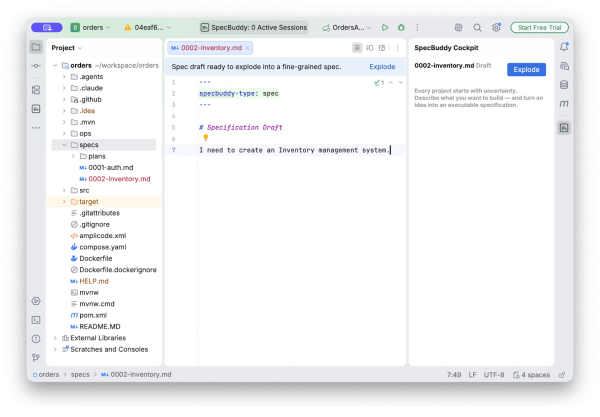Open the Database tool window icon
This screenshot has width=600, height=417.
(x=564, y=85)
